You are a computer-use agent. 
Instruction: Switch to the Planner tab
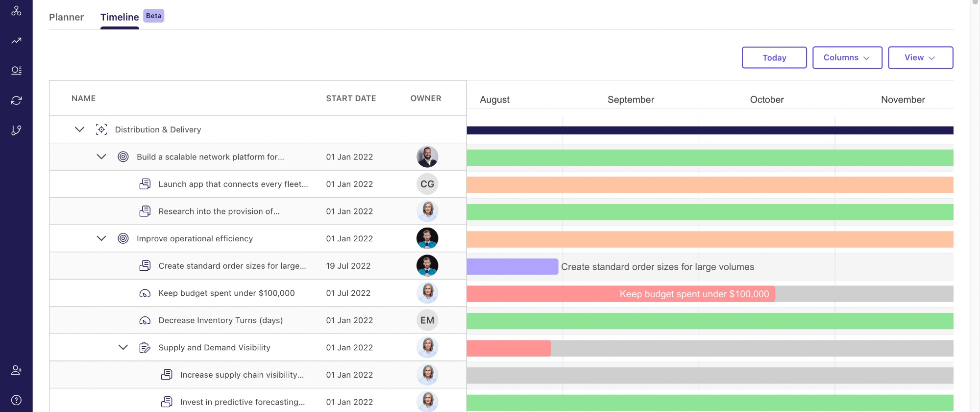pyautogui.click(x=66, y=17)
